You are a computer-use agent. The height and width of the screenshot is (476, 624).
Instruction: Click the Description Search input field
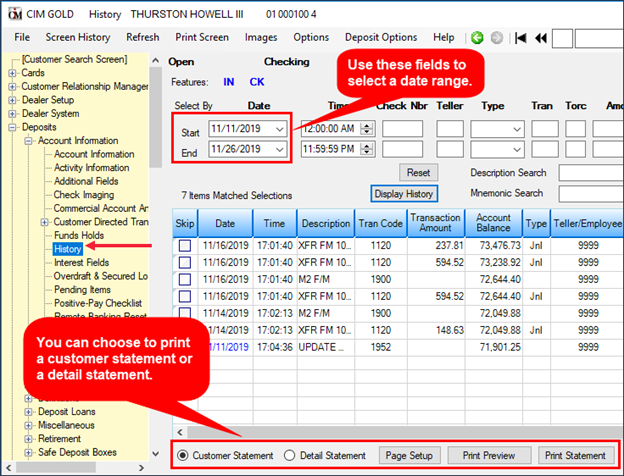coord(591,173)
